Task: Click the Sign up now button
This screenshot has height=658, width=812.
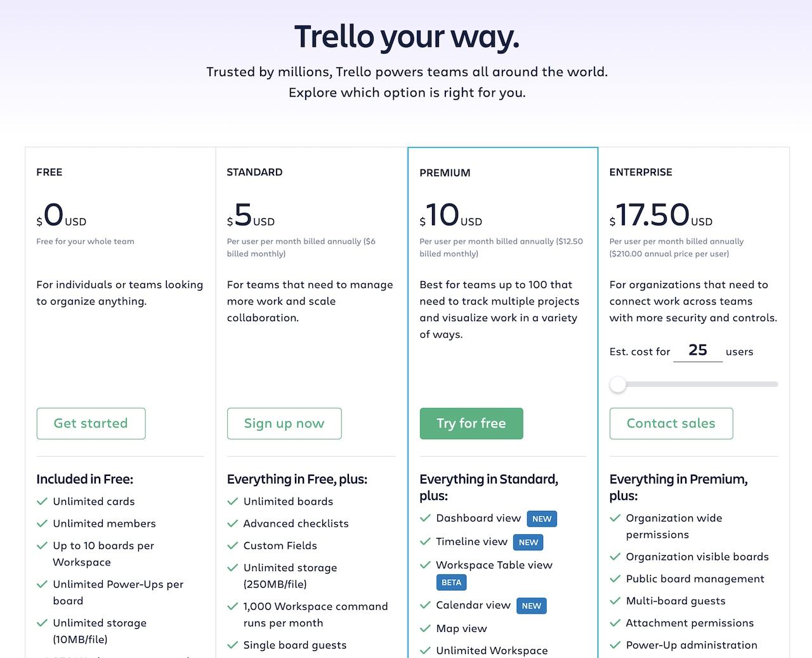Action: 284,423
